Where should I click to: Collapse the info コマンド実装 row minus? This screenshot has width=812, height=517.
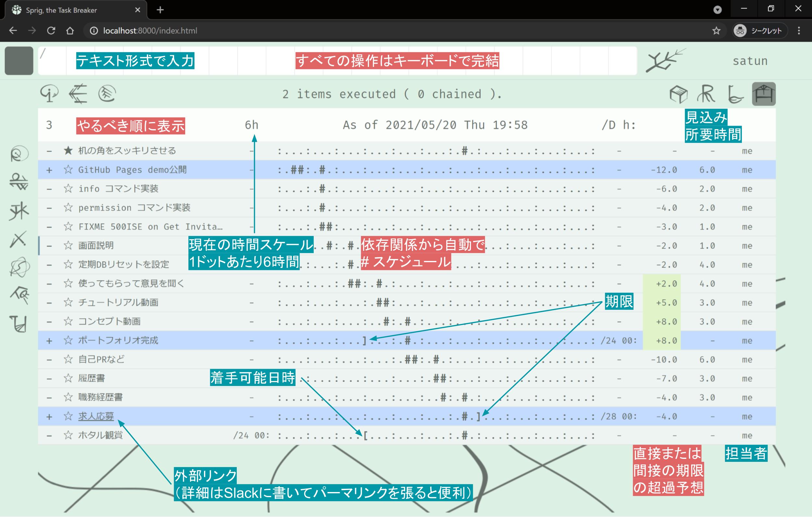[49, 189]
